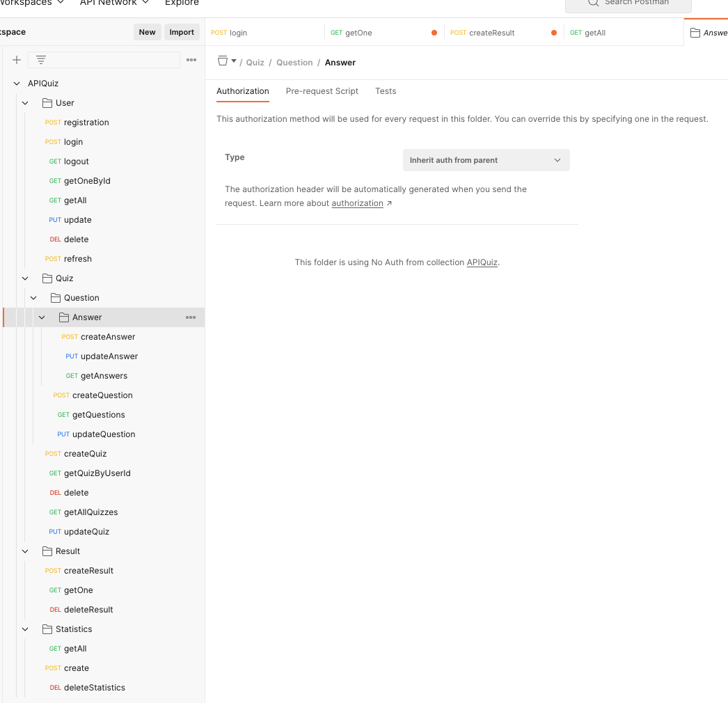Collapse the User folder
The height and width of the screenshot is (703, 728).
tap(25, 102)
